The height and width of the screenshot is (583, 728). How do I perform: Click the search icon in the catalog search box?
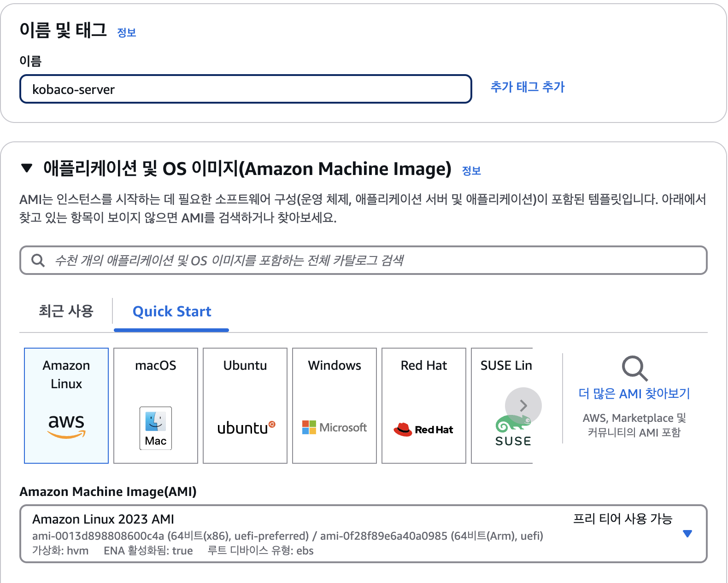pyautogui.click(x=38, y=261)
